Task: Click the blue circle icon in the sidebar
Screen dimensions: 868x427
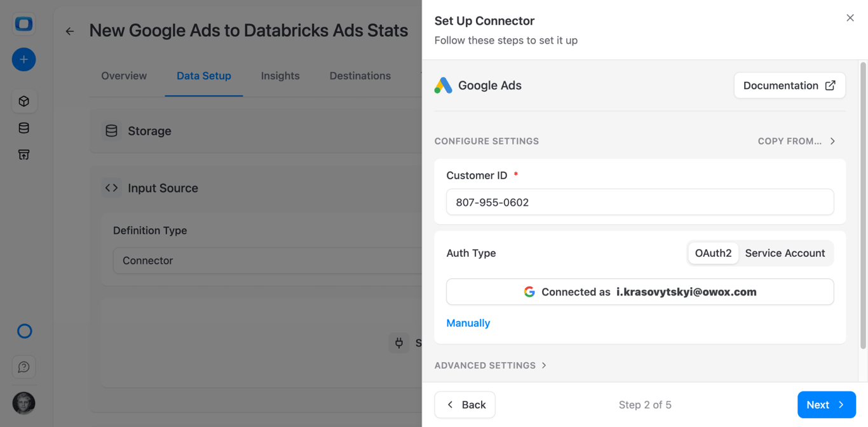Action: [x=24, y=331]
